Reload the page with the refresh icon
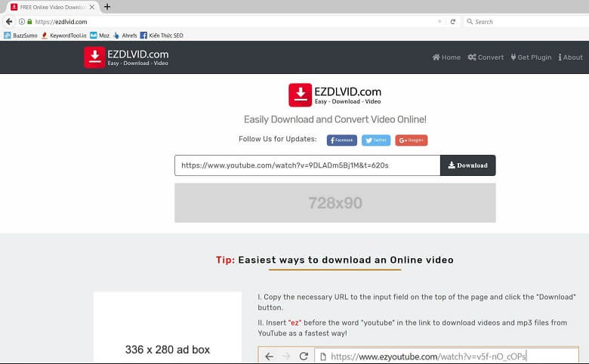Viewport: 589px width, 364px height. click(x=453, y=22)
